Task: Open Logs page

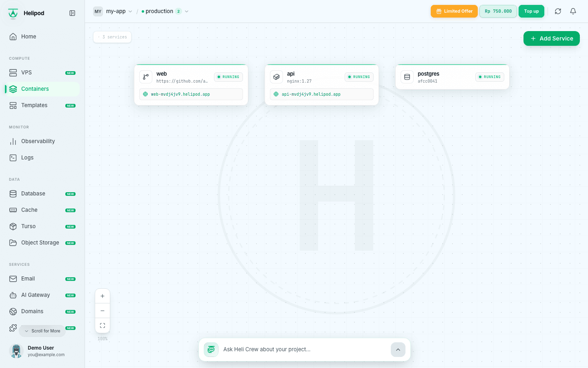Action: 42,157
